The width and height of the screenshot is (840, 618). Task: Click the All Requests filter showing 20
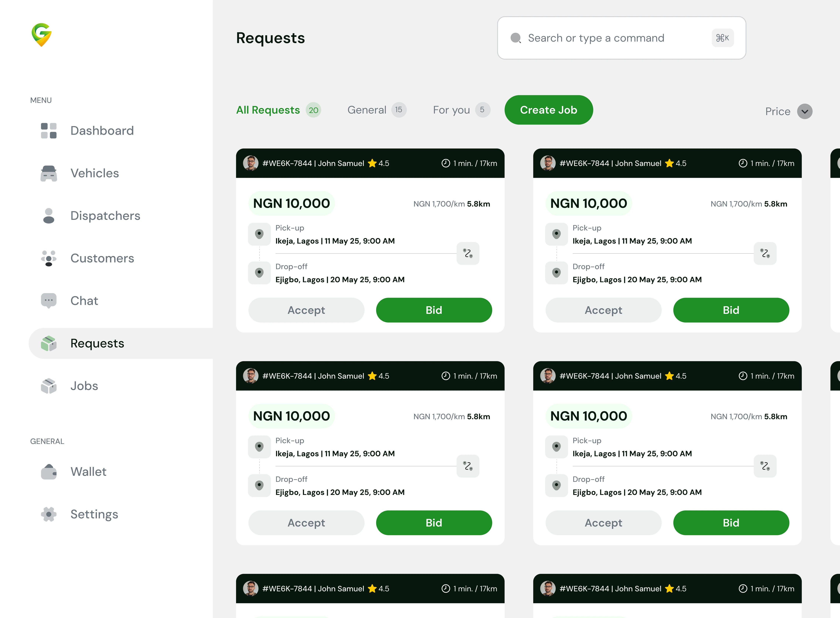pos(279,110)
